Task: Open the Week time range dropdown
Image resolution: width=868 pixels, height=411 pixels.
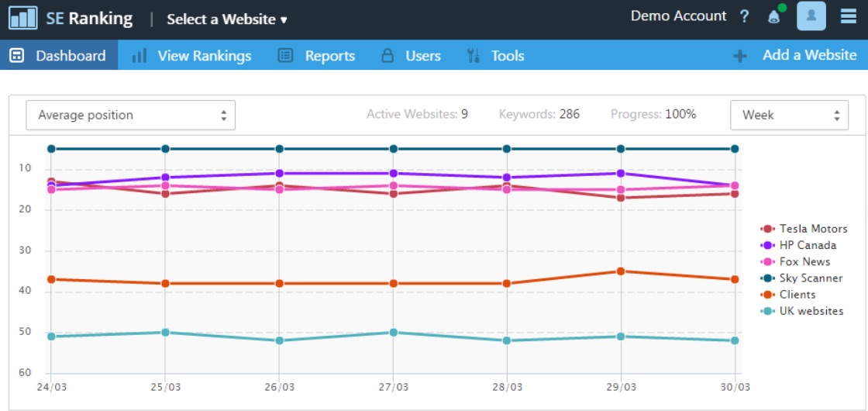Action: click(x=789, y=115)
